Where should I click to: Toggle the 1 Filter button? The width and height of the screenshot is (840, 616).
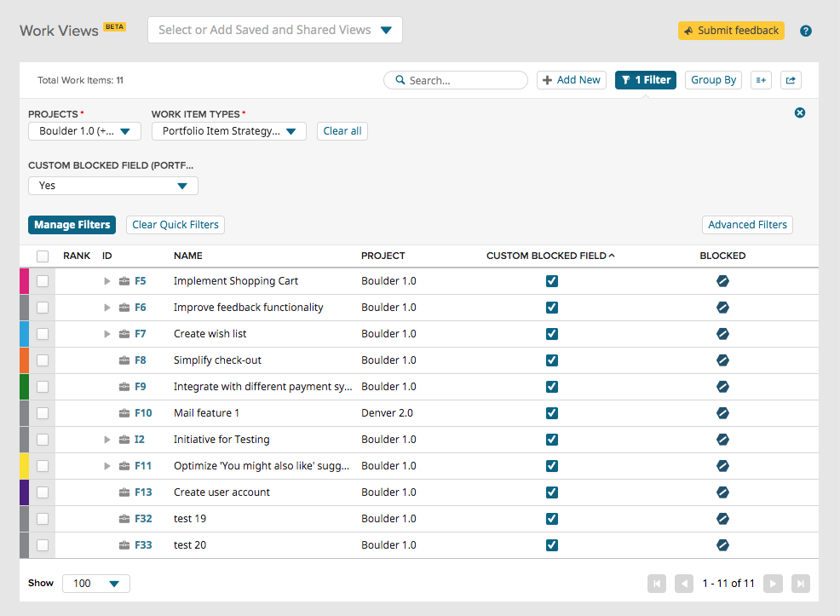point(646,80)
